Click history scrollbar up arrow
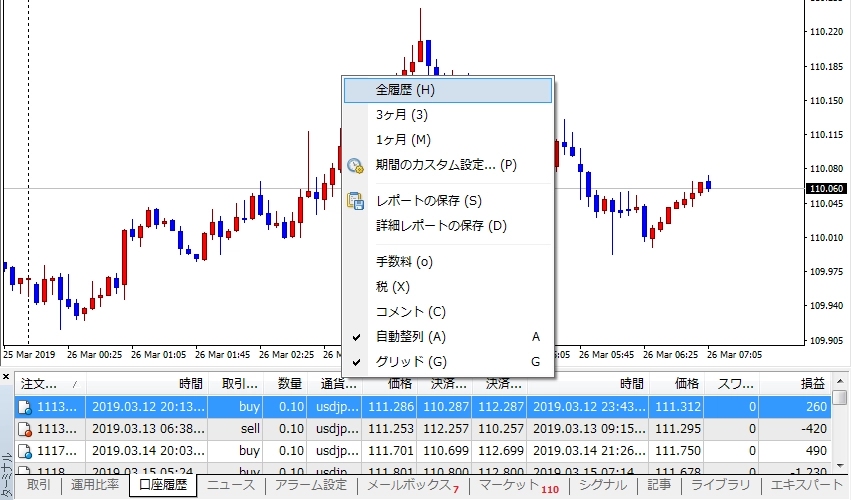Image resolution: width=851 pixels, height=500 pixels. pos(840,381)
